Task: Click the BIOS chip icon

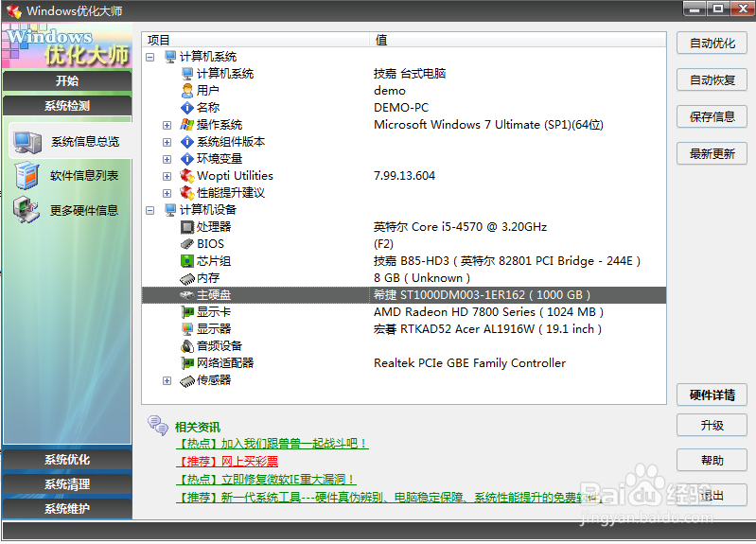Action: pos(186,244)
